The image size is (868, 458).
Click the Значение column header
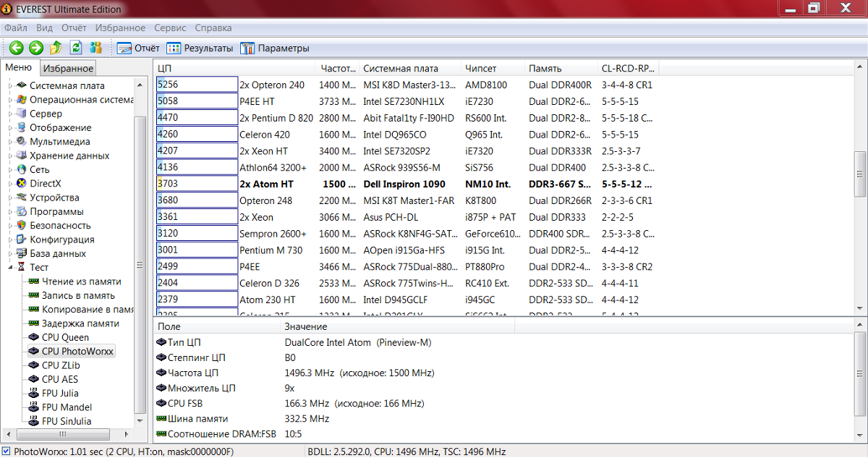397,327
